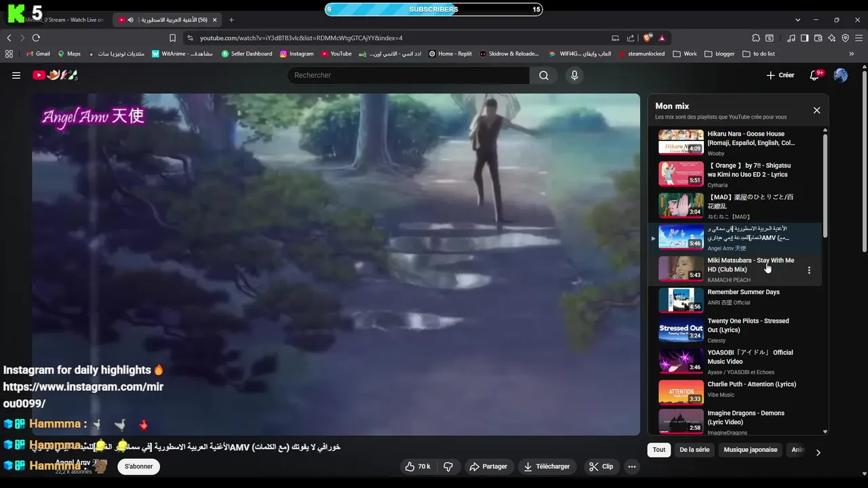Play Charlie Puth Attention Lyrics
The image size is (868, 488).
tap(735, 392)
